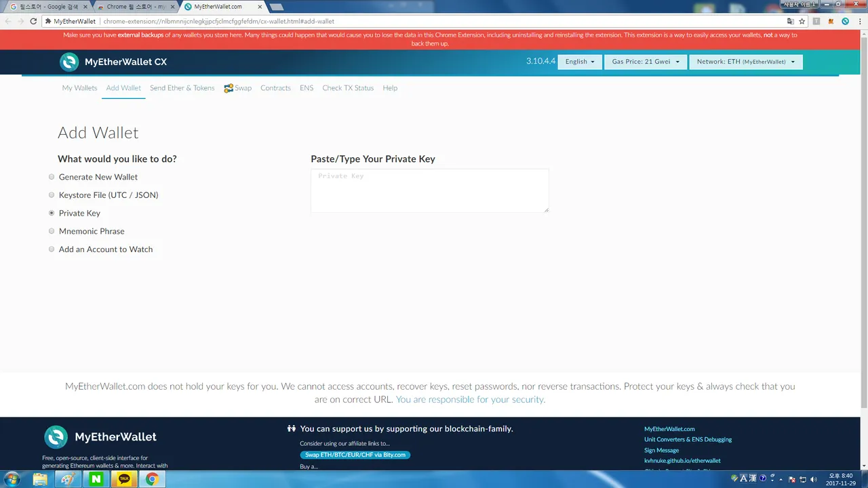Choose the Mnemonic Phrase option
Screen dimensions: 868x488
coord(52,231)
